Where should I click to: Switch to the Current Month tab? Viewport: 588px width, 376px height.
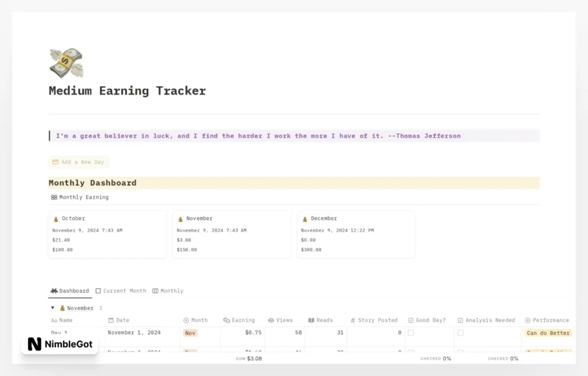[x=121, y=291]
